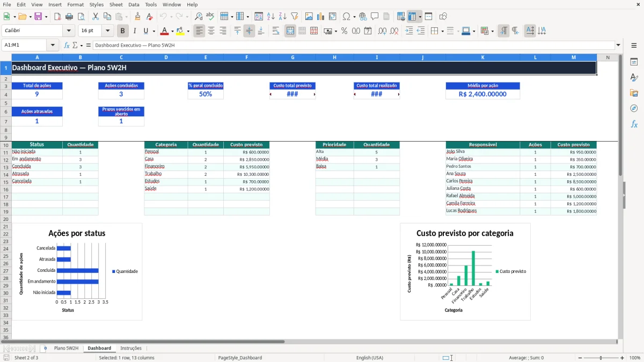Image resolution: width=644 pixels, height=362 pixels.
Task: Run the Spelling check icon
Action: (210, 17)
